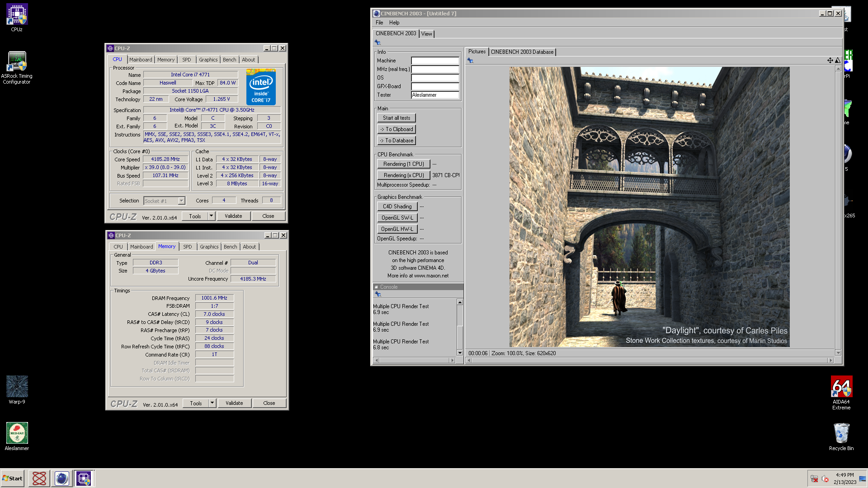The image size is (868, 488).
Task: Open the SPD tab in lower CPU-Z
Action: coord(187,247)
